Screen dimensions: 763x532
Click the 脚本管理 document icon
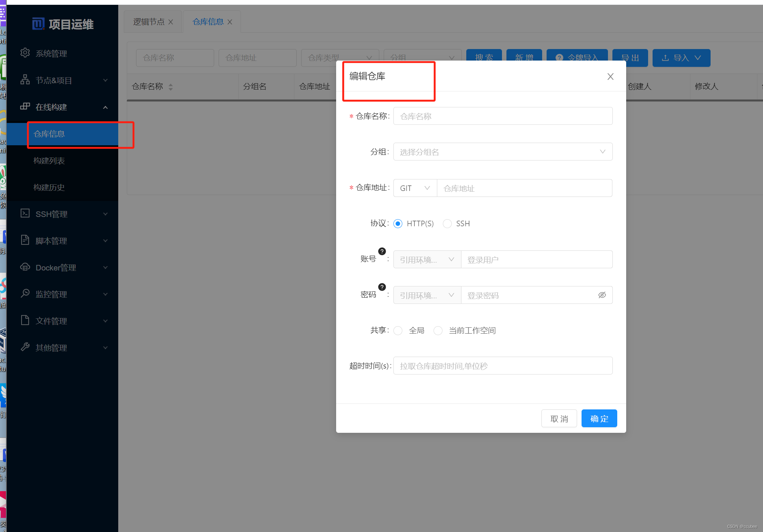[x=25, y=240]
